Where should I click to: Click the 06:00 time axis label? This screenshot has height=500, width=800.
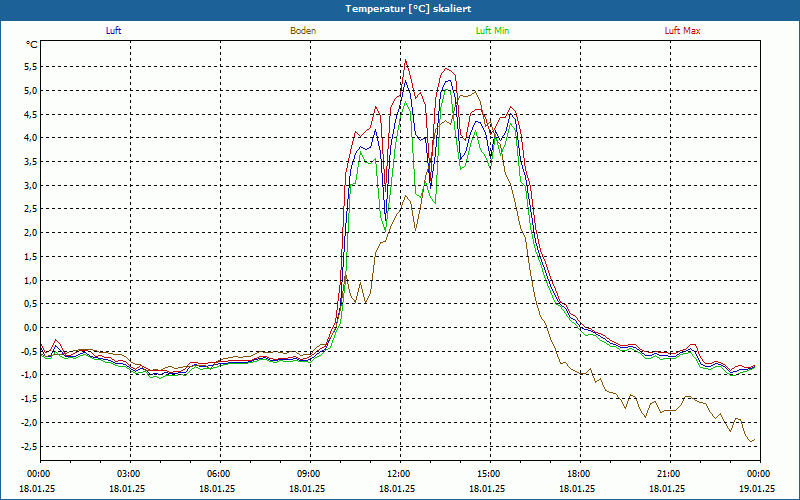(x=220, y=474)
